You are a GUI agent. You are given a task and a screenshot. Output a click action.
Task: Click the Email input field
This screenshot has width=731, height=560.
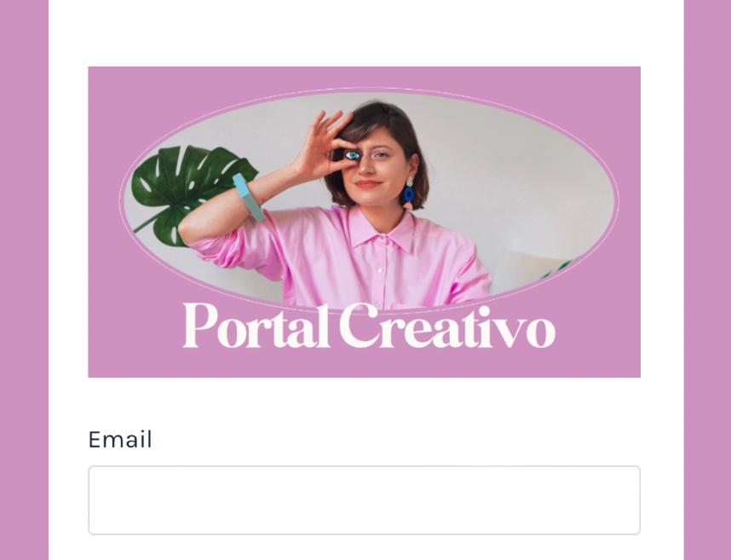(364, 499)
